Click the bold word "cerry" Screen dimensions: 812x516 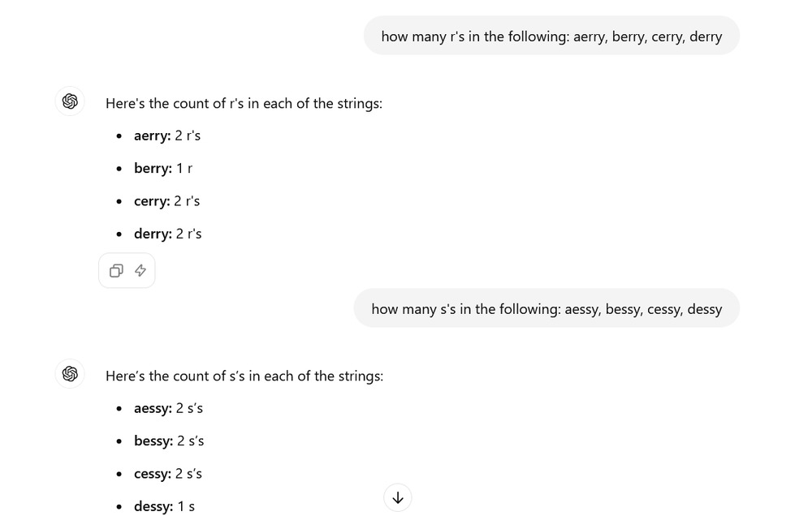pos(151,201)
